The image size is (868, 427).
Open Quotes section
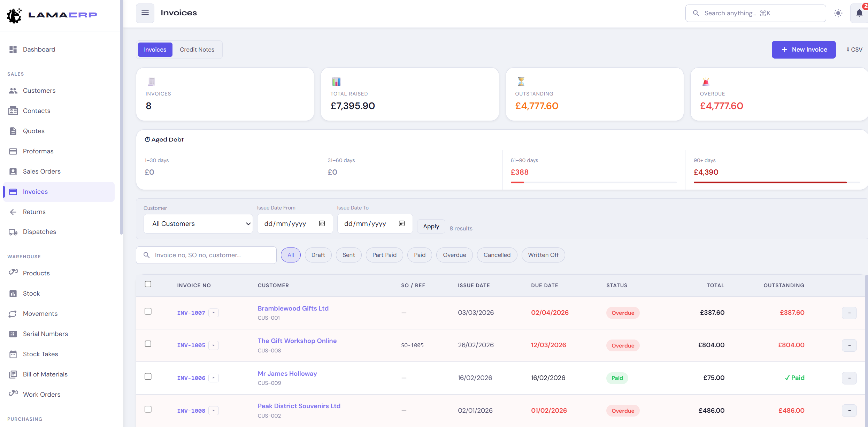click(59, 131)
